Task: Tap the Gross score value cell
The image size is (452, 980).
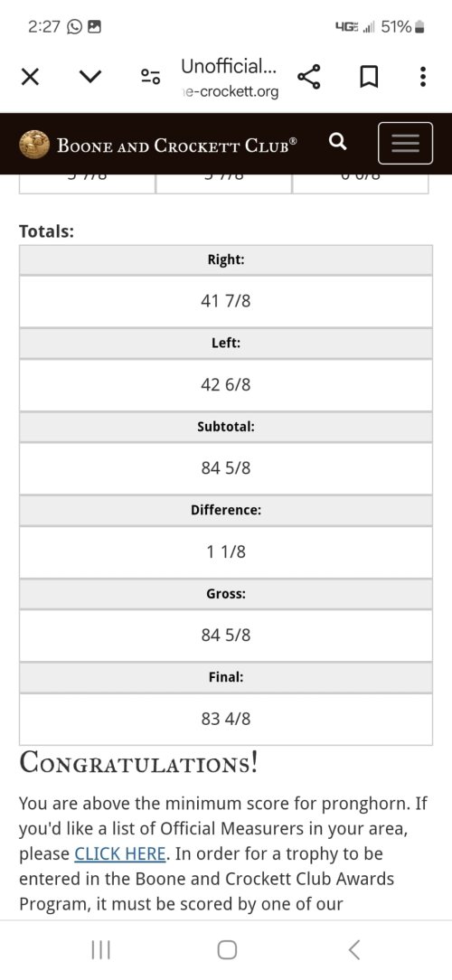Action: [226, 636]
